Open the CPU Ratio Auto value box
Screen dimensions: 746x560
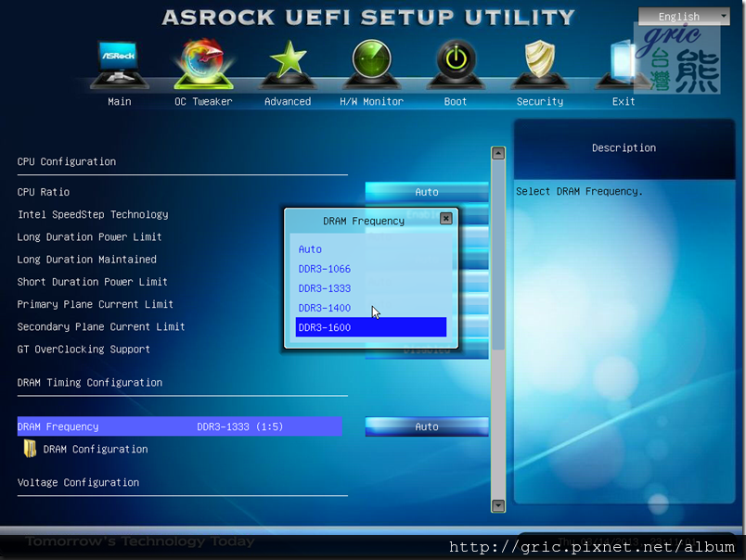point(427,192)
